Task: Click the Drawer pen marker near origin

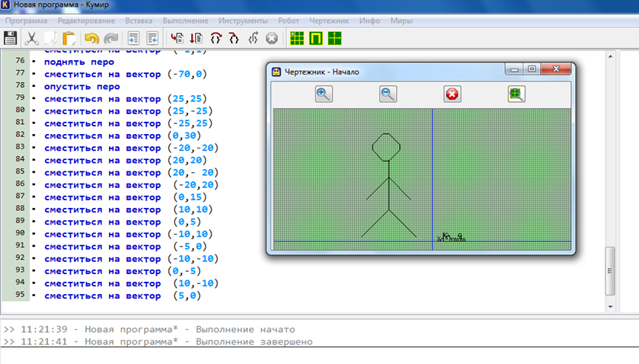Action: click(451, 237)
